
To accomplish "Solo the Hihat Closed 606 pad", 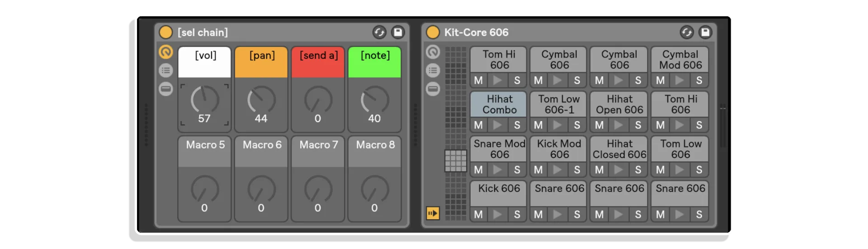I will 638,169.
